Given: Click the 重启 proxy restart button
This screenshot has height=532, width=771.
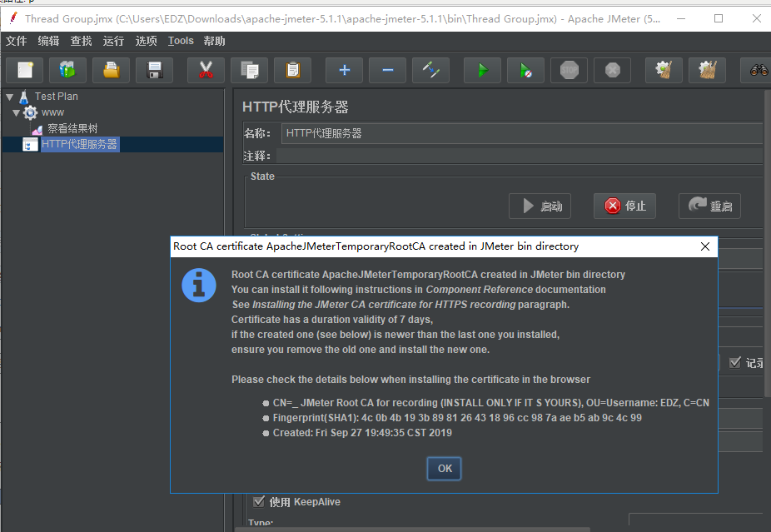Looking at the screenshot, I should coord(709,206).
